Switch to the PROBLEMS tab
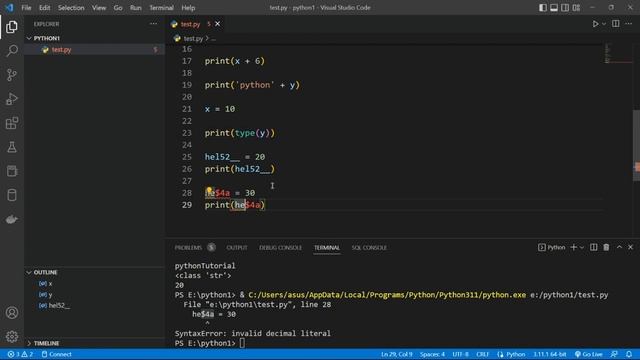Viewport: 640px width, 360px height. [188, 247]
